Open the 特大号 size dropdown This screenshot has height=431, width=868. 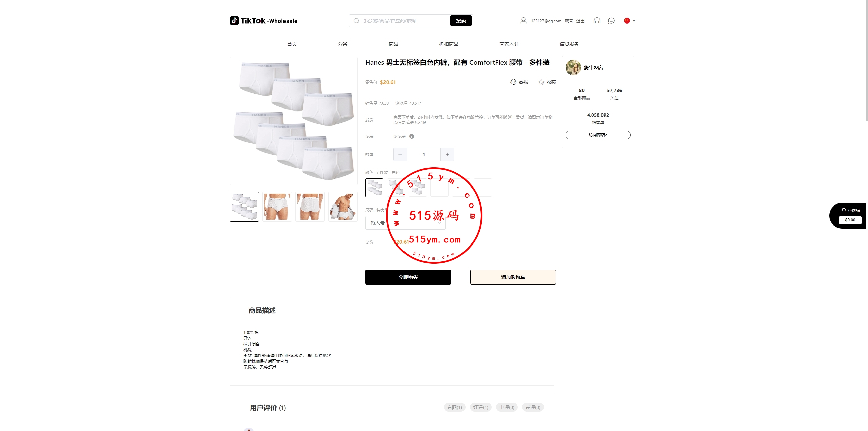point(405,223)
